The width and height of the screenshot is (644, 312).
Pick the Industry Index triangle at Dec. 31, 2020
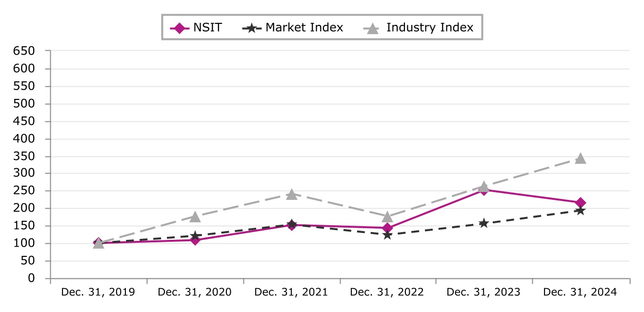(195, 216)
